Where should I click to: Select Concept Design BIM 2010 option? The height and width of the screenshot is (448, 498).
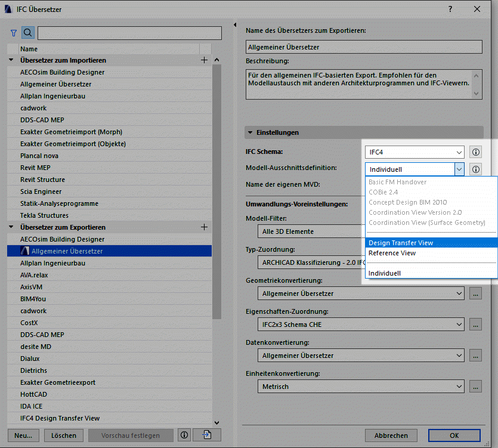point(431,202)
